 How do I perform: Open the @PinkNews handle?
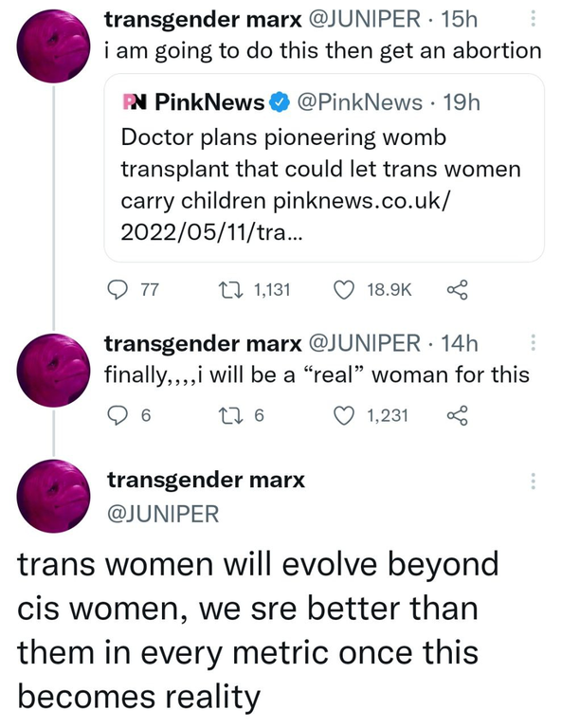(x=359, y=102)
